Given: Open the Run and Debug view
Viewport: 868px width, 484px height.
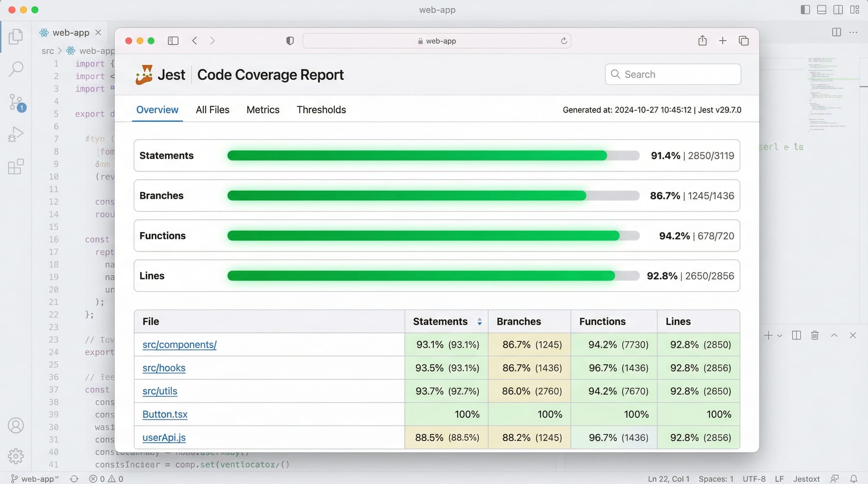Looking at the screenshot, I should pyautogui.click(x=16, y=134).
